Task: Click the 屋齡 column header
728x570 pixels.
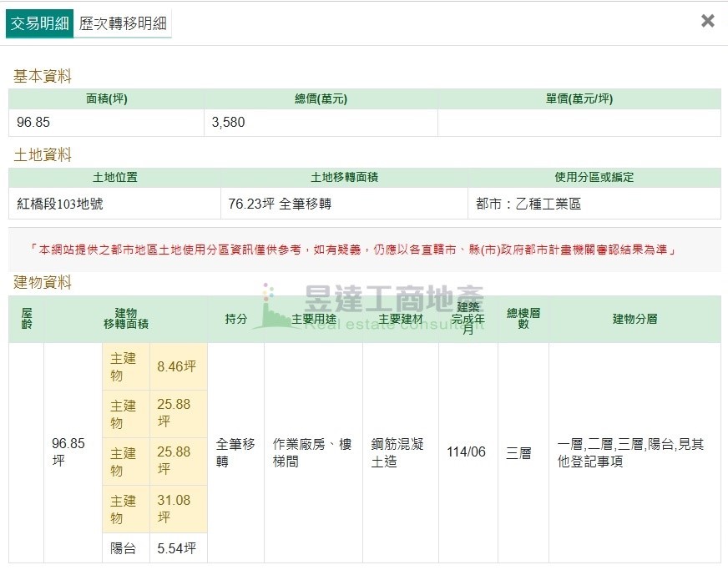Action: pyautogui.click(x=26, y=319)
